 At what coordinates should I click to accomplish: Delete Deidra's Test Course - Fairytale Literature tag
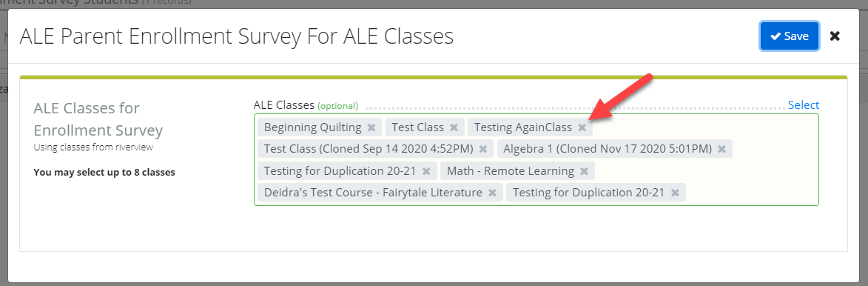493,193
